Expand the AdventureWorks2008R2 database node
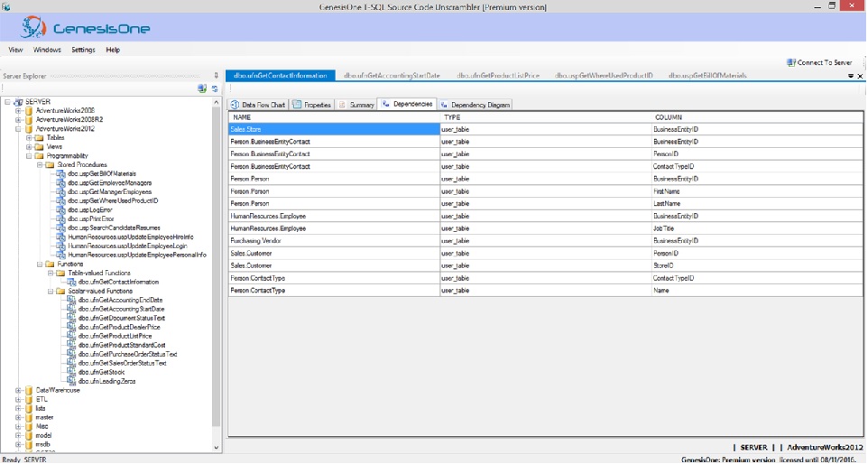The width and height of the screenshot is (868, 464). tap(18, 119)
